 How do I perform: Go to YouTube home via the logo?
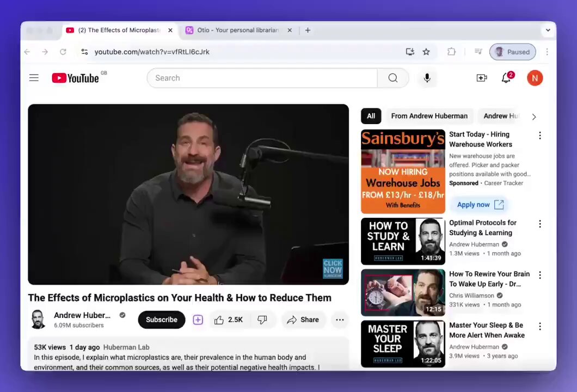76,78
